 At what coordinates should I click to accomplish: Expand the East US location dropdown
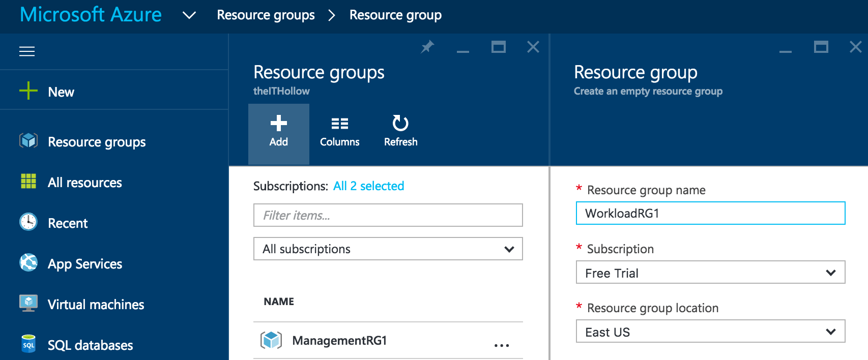[710, 332]
